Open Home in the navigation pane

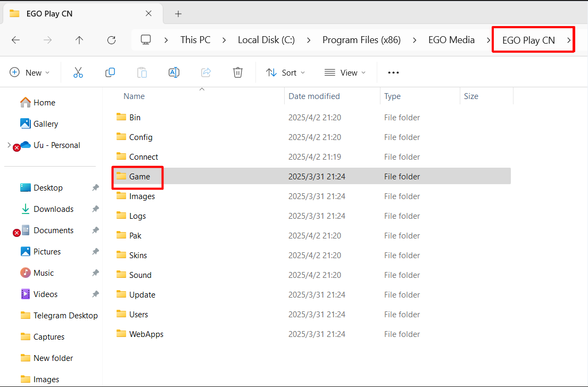pyautogui.click(x=37, y=102)
